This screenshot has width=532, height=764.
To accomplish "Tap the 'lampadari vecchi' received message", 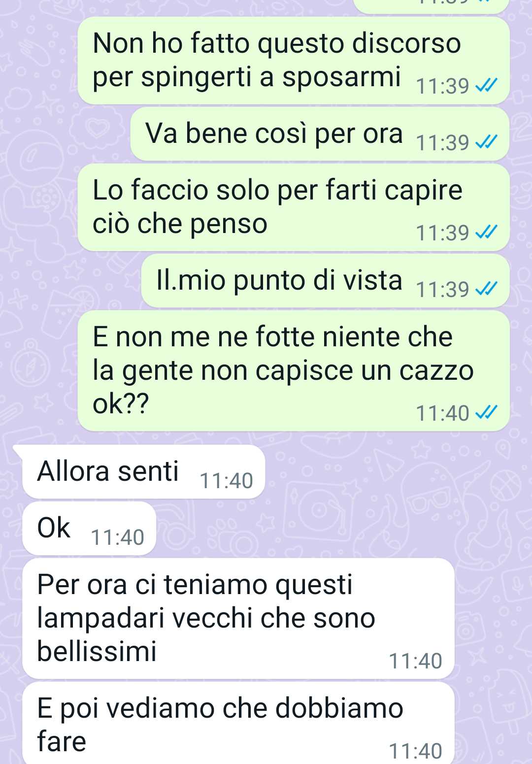I will point(238,619).
